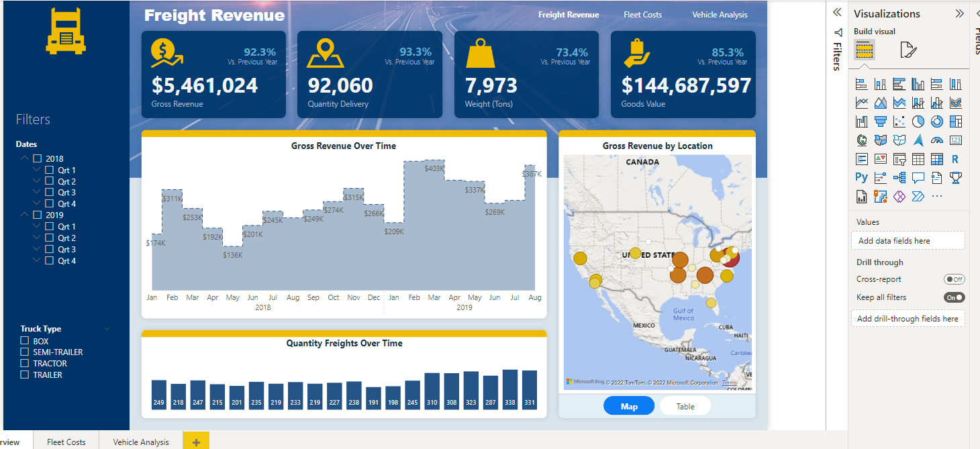The height and width of the screenshot is (449, 980).
Task: Select the Stacked bar chart visual
Action: click(861, 83)
